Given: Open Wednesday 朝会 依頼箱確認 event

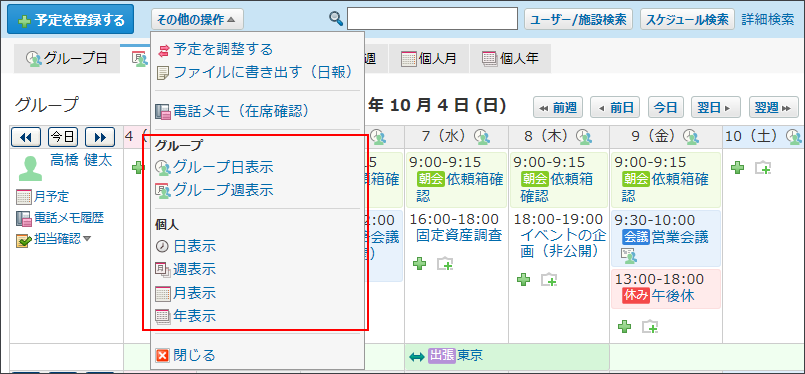Looking at the screenshot, I should point(456,179).
